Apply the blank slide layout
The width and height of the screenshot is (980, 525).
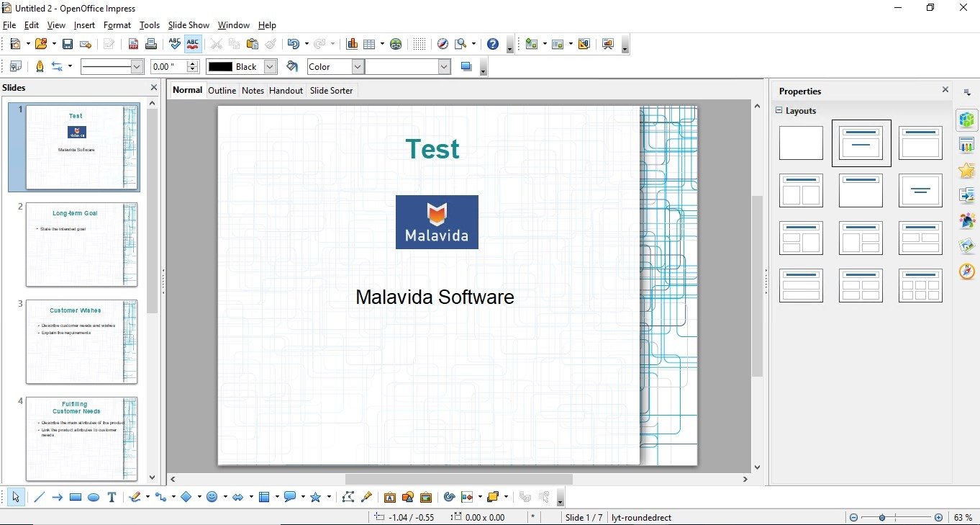pos(801,143)
